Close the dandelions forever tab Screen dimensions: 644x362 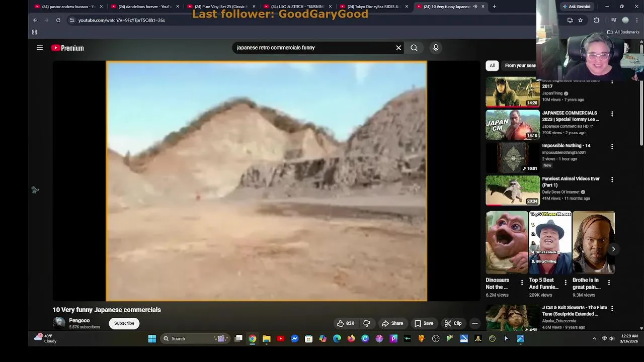(x=177, y=7)
